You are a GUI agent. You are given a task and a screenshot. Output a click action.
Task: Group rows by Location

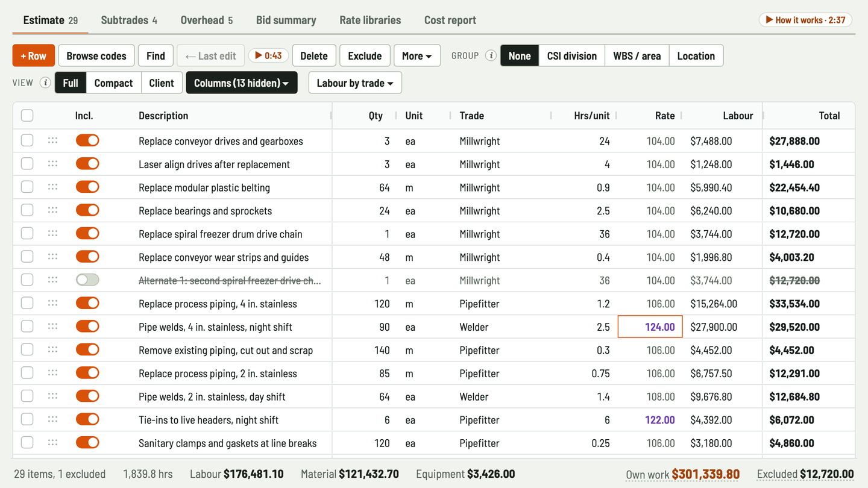pos(696,56)
